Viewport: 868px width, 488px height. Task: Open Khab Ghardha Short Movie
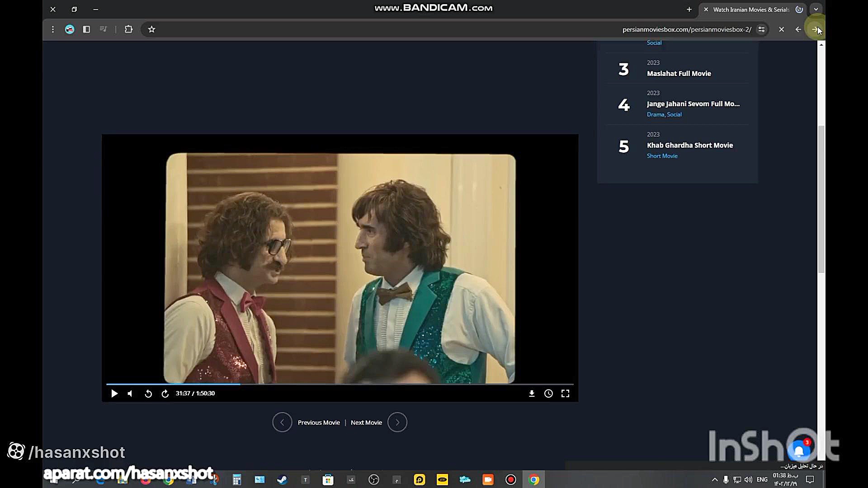tap(690, 145)
